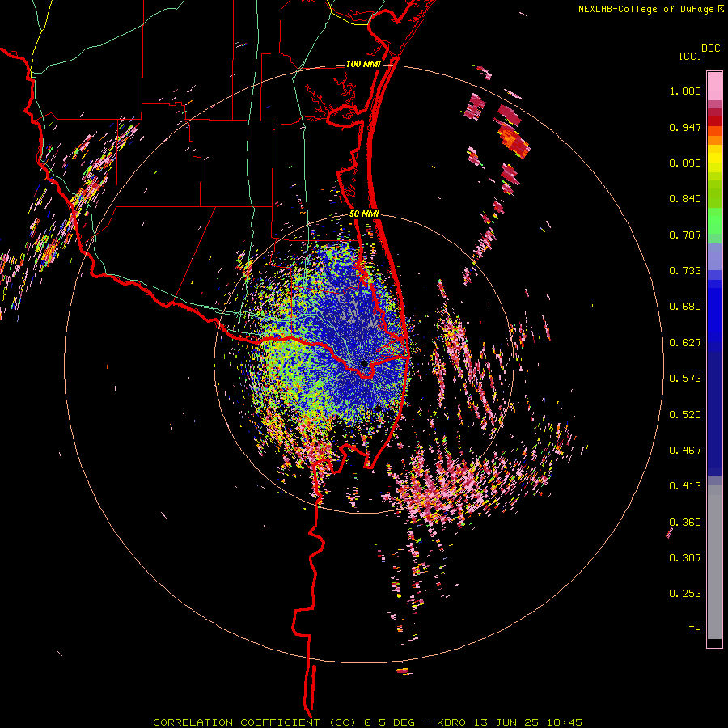Select the 0.413 color bar value
This screenshot has height=728, width=728.
click(x=685, y=486)
